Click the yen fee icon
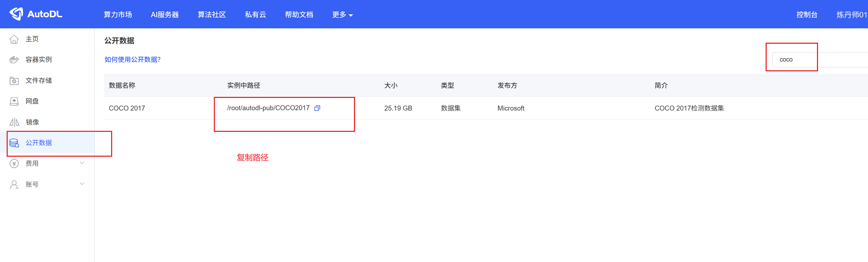Image resolution: width=868 pixels, height=262 pixels. [x=14, y=163]
